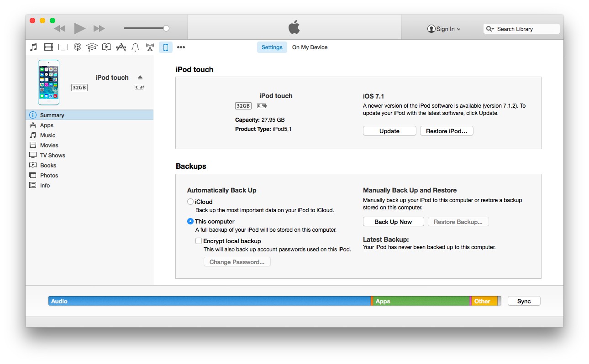Open the Music library icon in the toolbar
Viewport: 589px width, 364px height.
coord(33,47)
